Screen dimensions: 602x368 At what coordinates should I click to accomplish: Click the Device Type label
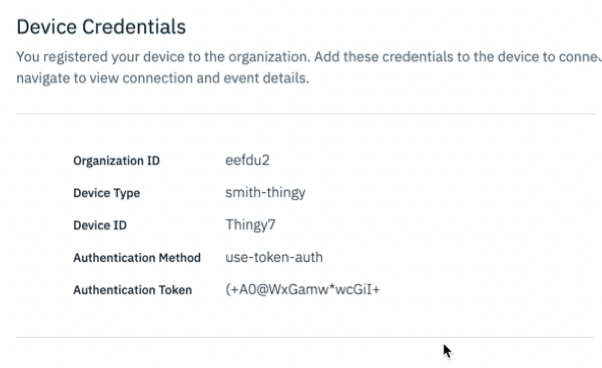point(106,193)
